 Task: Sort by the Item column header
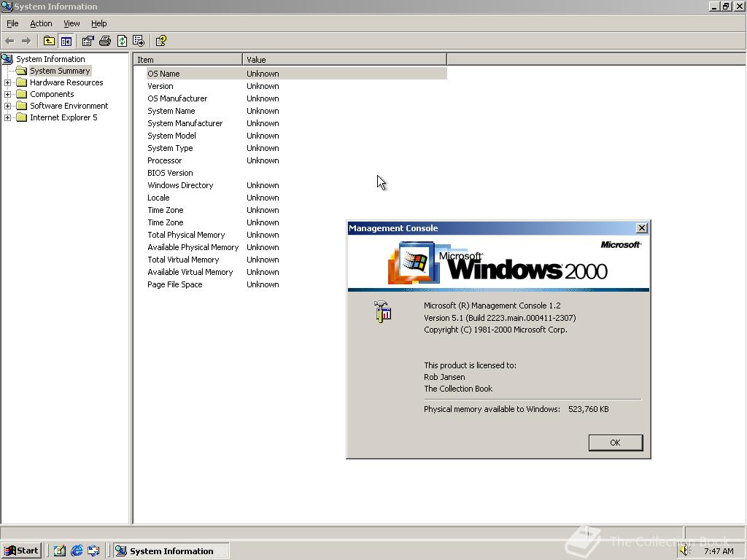pyautogui.click(x=187, y=60)
